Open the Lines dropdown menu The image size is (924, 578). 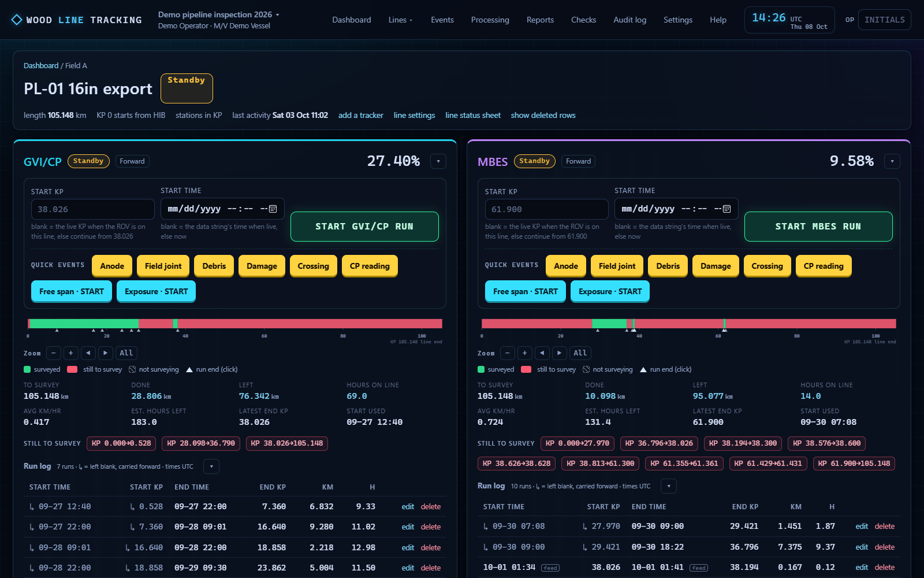400,20
